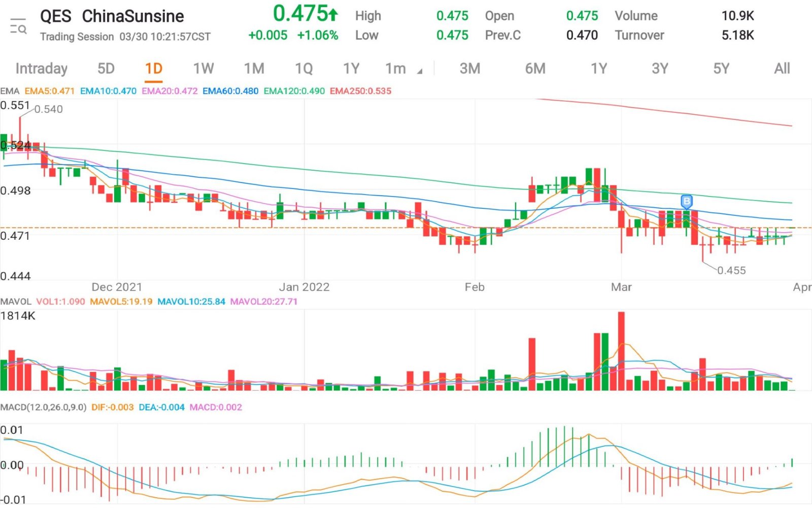Set the range to 3M

[x=470, y=69]
